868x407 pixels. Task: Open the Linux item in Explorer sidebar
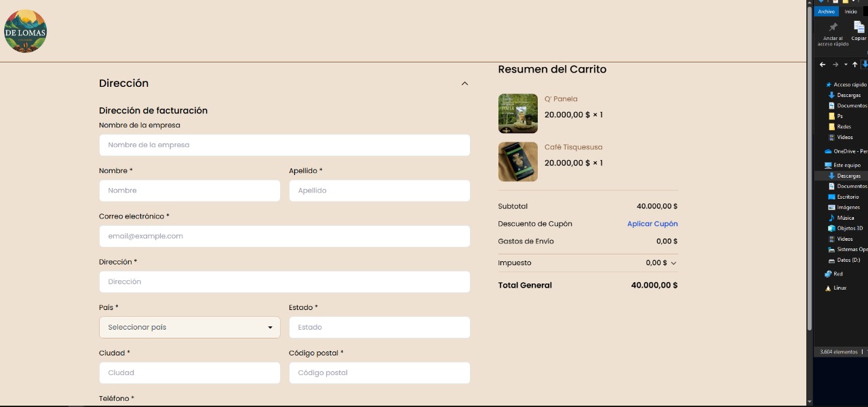tap(840, 288)
